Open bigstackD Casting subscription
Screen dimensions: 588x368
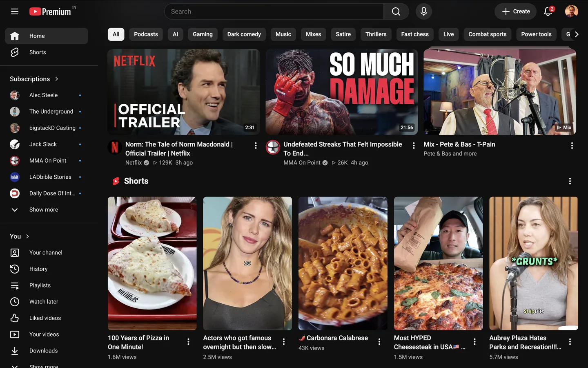point(47,128)
